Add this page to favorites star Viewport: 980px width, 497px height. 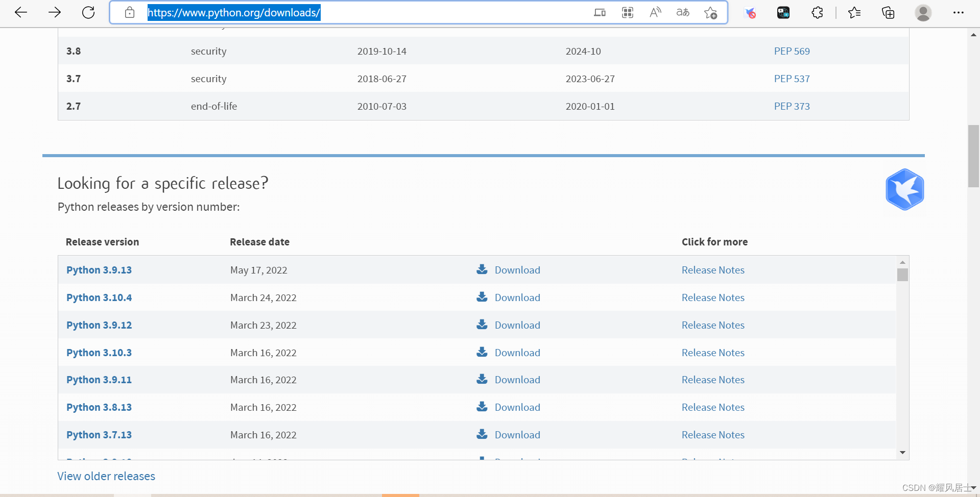[710, 13]
